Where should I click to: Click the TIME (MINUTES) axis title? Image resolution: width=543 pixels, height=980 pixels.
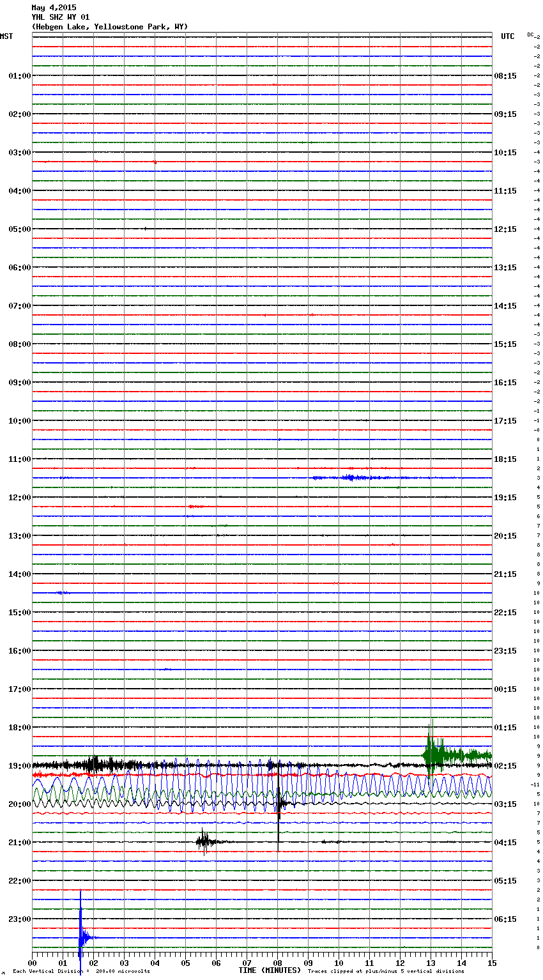point(270,970)
